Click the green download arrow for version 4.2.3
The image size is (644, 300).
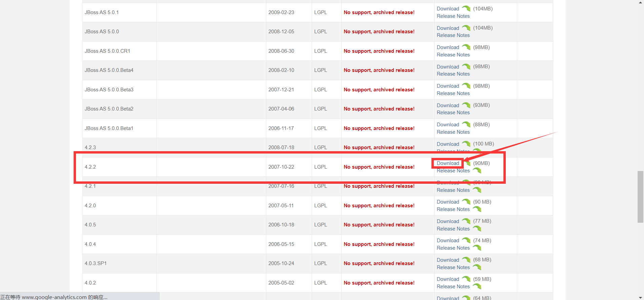(466, 144)
